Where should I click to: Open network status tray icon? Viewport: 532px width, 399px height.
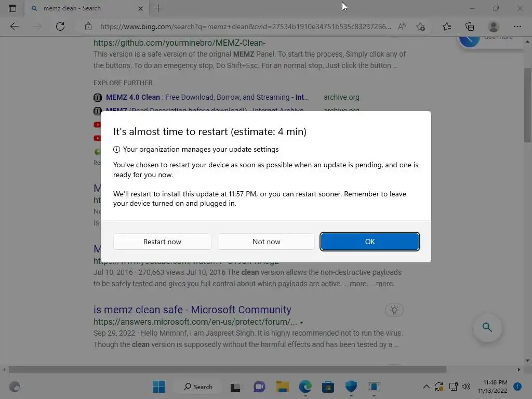(453, 387)
